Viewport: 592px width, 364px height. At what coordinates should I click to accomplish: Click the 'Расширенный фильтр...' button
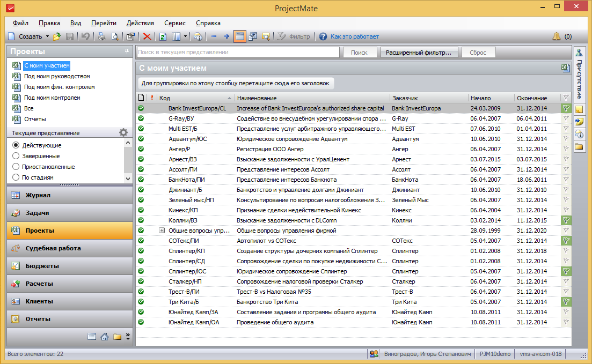pyautogui.click(x=419, y=53)
